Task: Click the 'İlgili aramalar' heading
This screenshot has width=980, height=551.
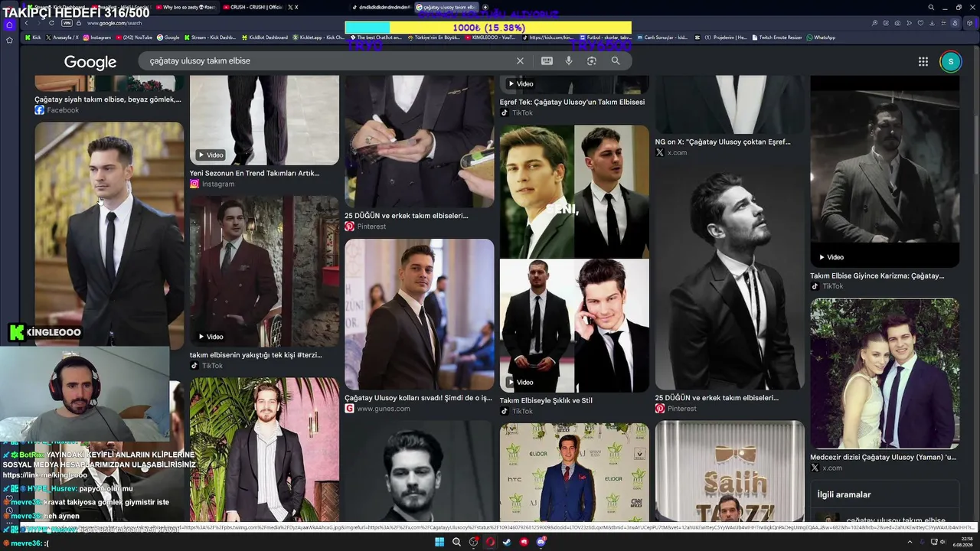Action: pyautogui.click(x=844, y=495)
